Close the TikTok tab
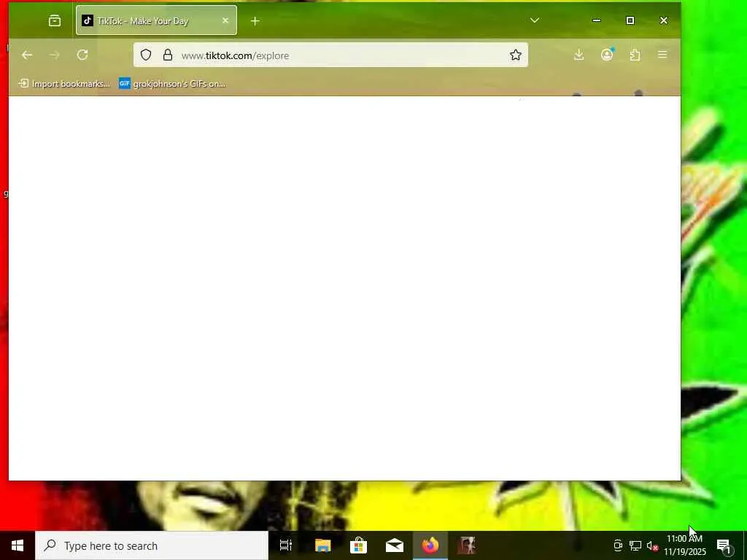The width and height of the screenshot is (747, 560). [x=225, y=20]
